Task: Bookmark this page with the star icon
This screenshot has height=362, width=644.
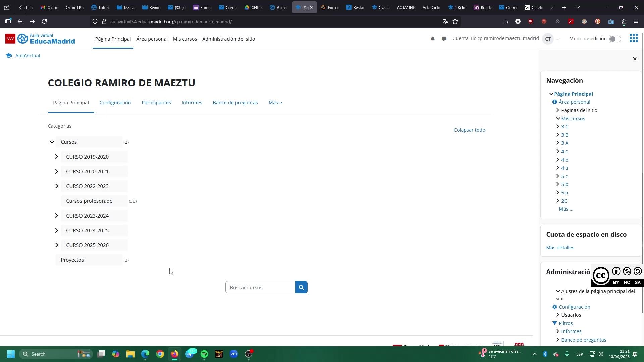Action: point(455,22)
